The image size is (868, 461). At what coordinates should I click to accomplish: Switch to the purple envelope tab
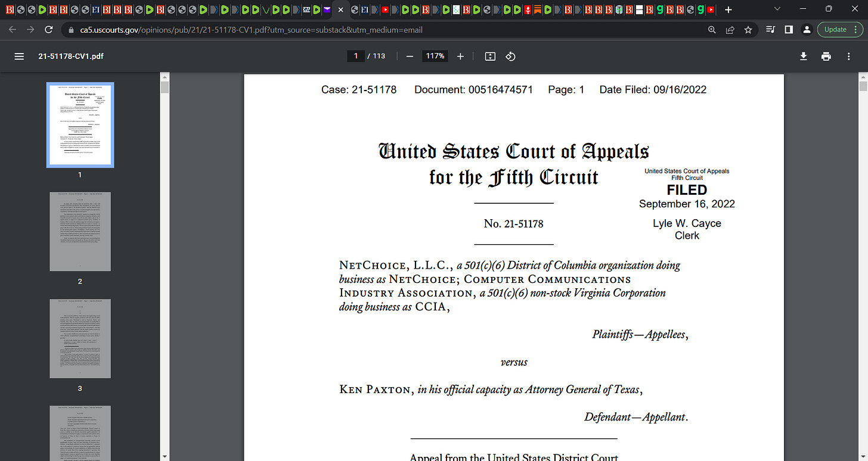tap(327, 10)
